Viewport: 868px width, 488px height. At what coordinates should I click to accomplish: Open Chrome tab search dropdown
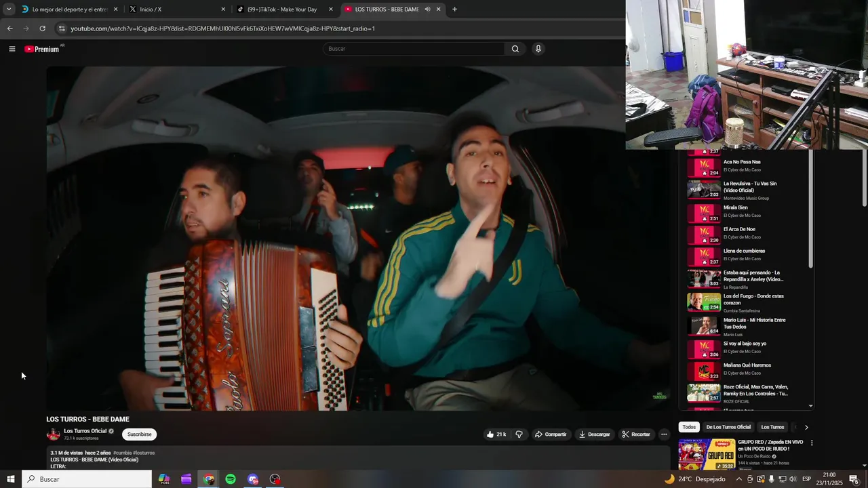(x=8, y=9)
